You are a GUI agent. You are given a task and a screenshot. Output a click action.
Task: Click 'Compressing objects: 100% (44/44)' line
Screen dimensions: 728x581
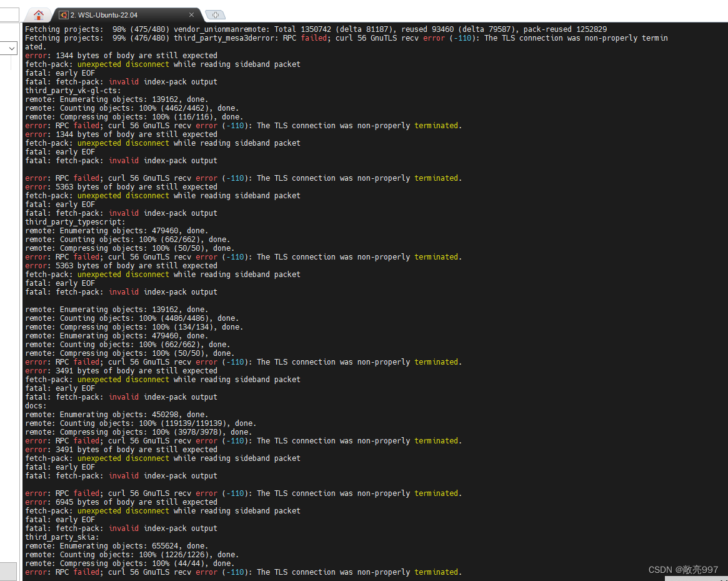pyautogui.click(x=129, y=564)
